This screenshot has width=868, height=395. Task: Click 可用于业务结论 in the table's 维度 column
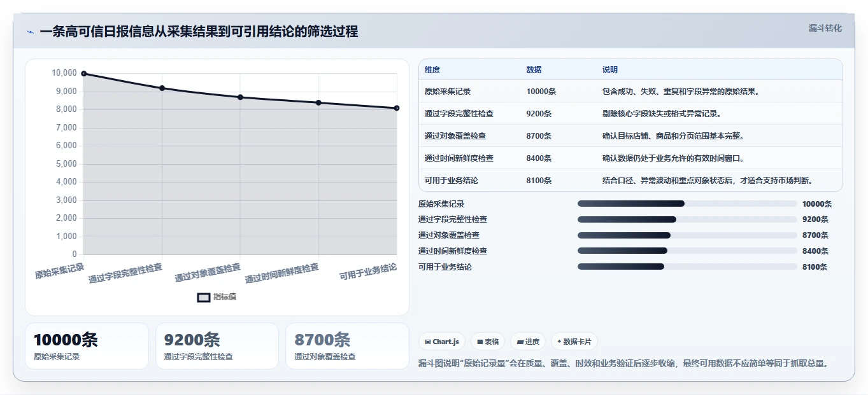coord(452,181)
